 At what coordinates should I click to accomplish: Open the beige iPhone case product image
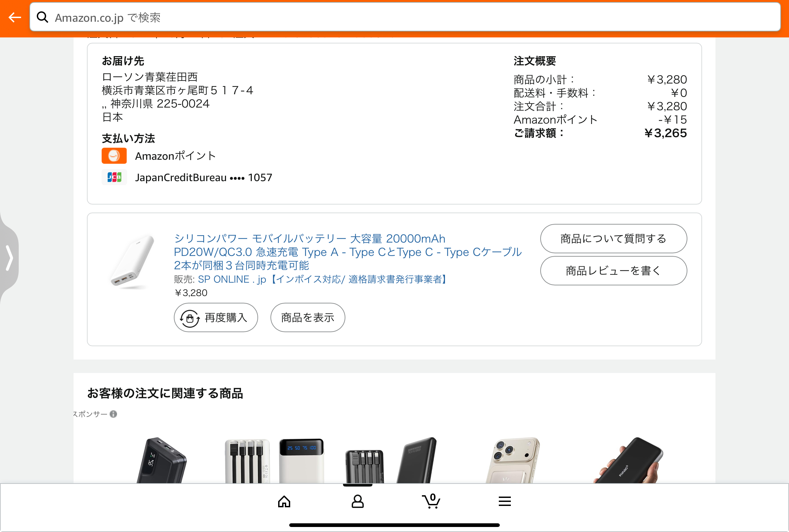pyautogui.click(x=513, y=460)
